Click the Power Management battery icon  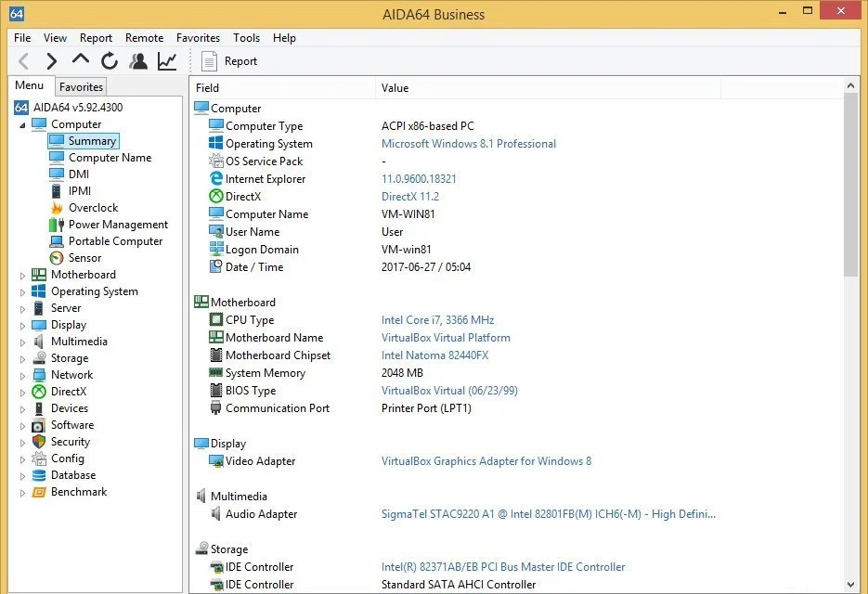point(57,225)
